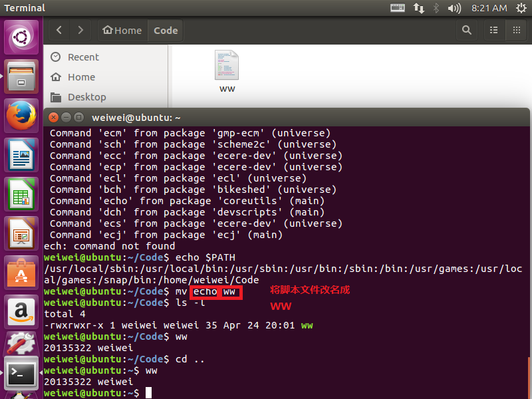Image resolution: width=532 pixels, height=399 pixels.
Task: Click the 'total 4' output line
Action: coord(65,314)
